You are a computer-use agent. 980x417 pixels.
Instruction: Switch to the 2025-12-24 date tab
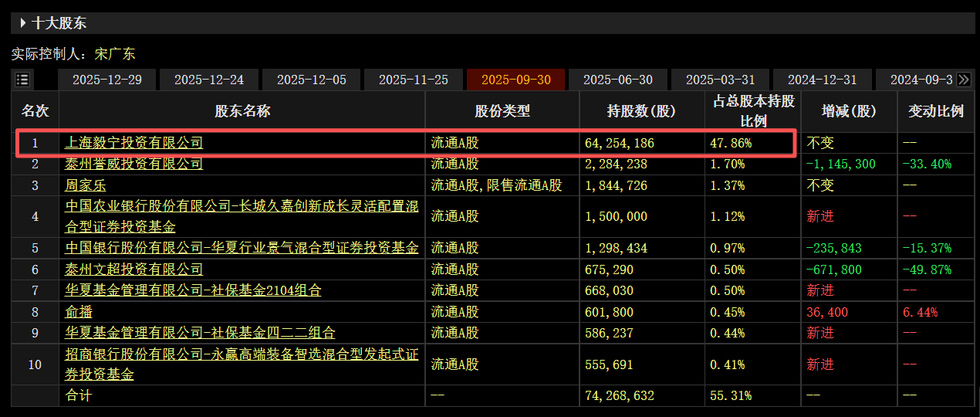(209, 80)
